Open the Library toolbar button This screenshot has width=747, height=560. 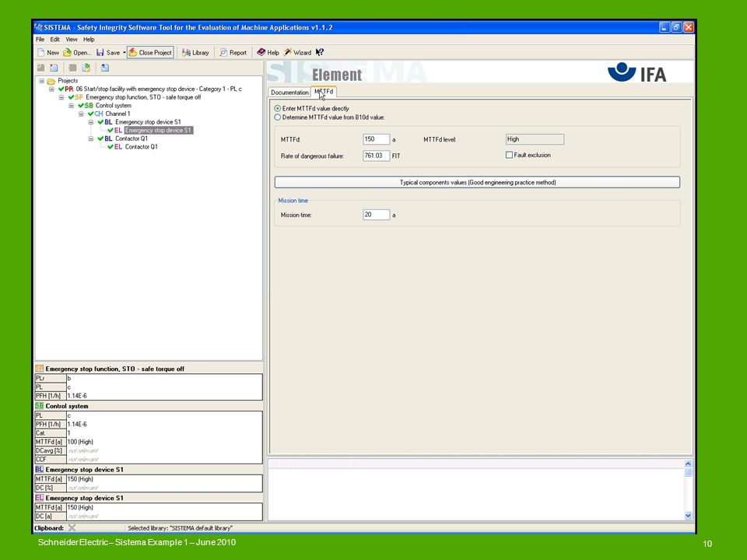195,52
